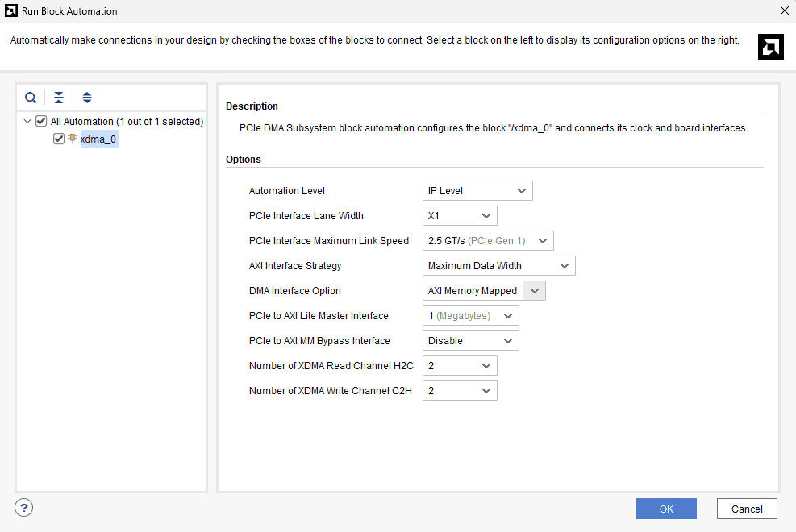Toggle the xdma_0 checkbox

[x=59, y=139]
